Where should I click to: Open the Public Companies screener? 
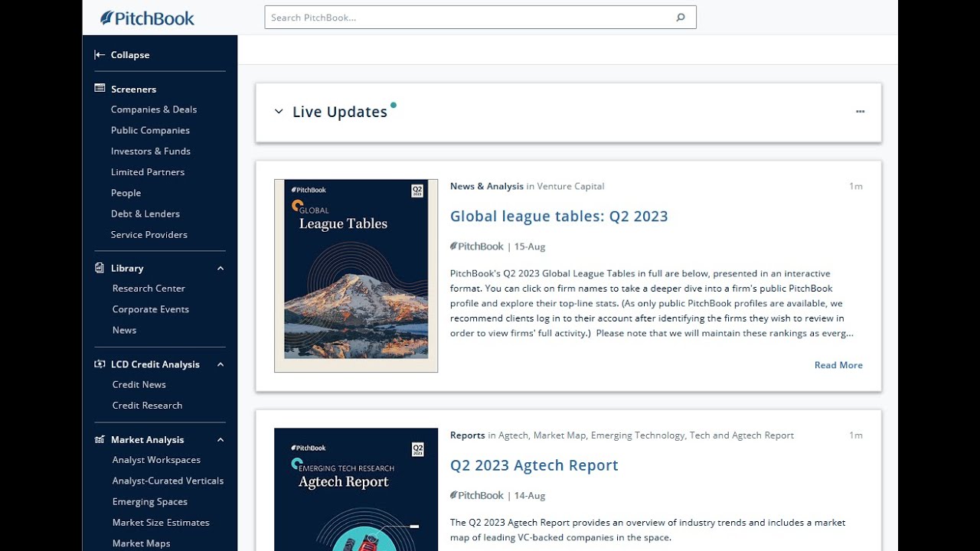(x=150, y=130)
